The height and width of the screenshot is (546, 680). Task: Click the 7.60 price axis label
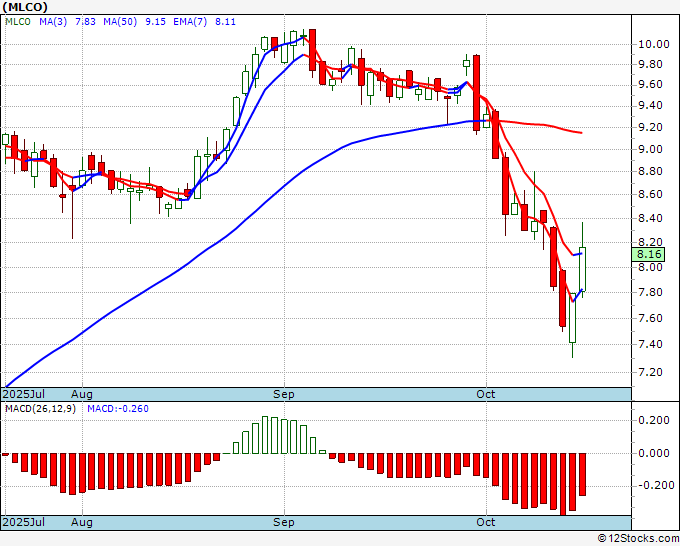650,319
